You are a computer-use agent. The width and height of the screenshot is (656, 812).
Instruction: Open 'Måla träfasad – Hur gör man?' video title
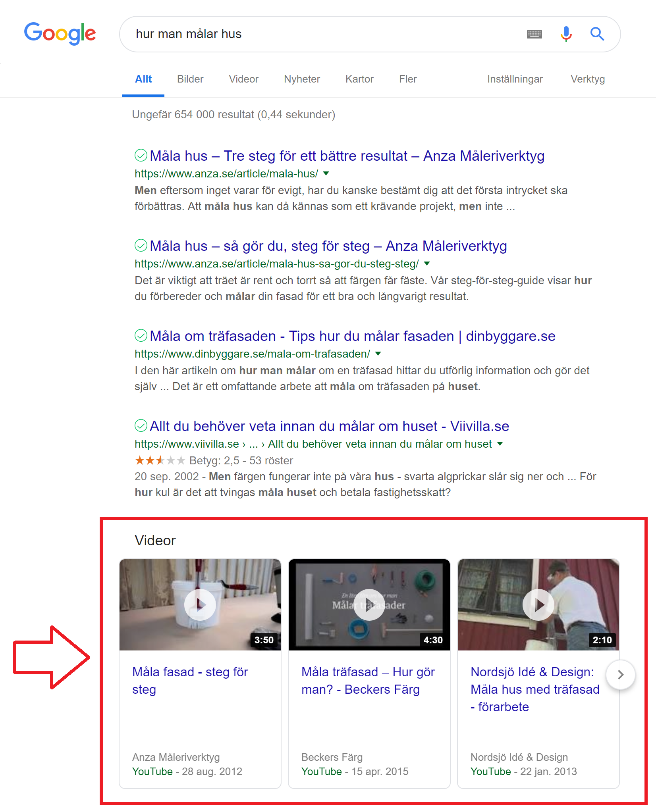point(368,680)
